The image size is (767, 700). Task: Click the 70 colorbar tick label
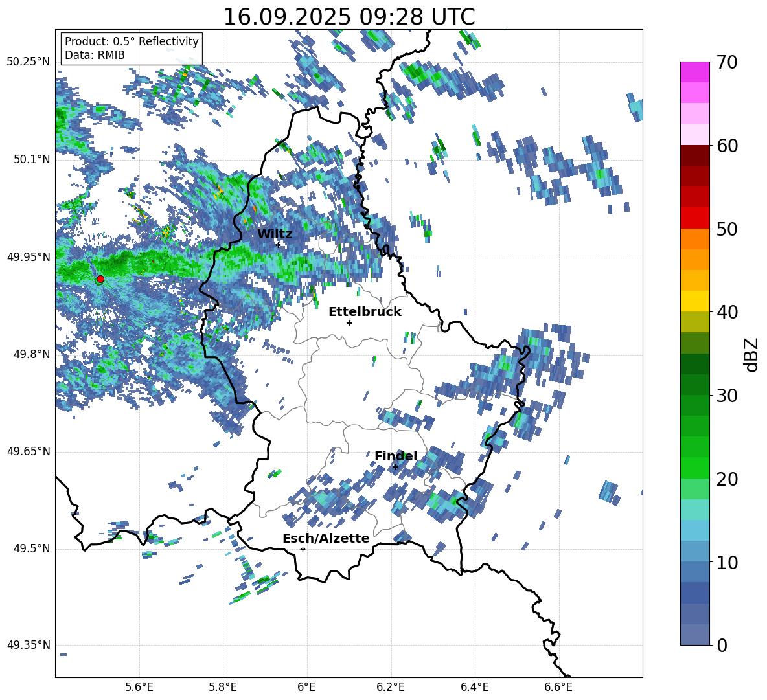tap(727, 63)
